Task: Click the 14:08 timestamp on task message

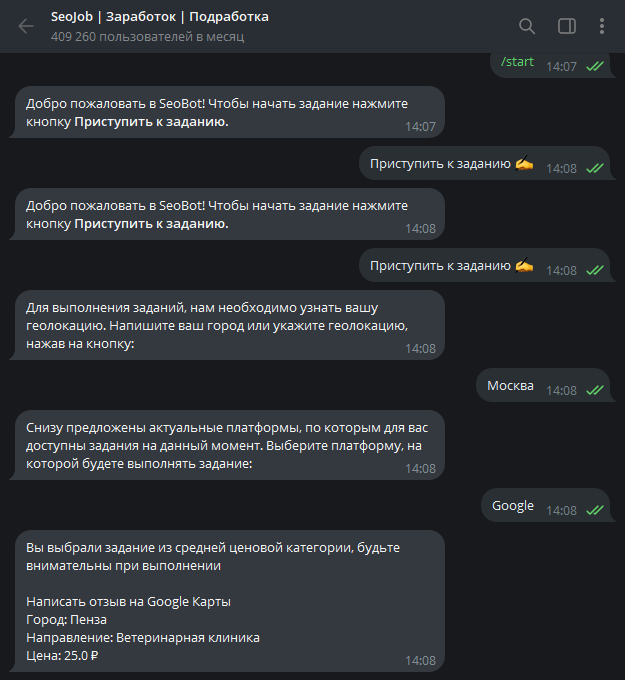Action: tap(420, 661)
